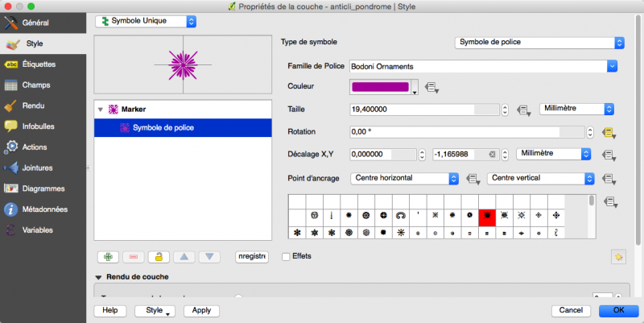Viewport: 644px width, 323px height.
Task: Click the remove symbol layer minus icon
Action: (134, 257)
